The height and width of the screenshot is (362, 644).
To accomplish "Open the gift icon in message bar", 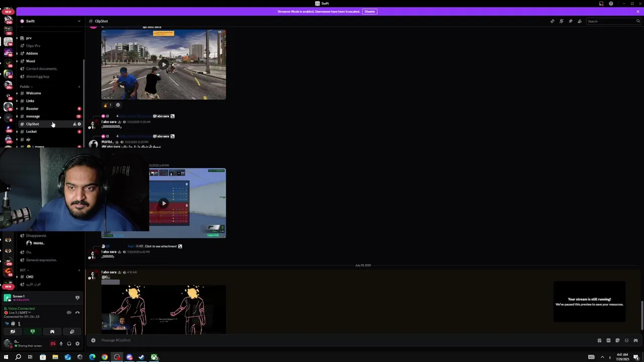I will coord(599,340).
